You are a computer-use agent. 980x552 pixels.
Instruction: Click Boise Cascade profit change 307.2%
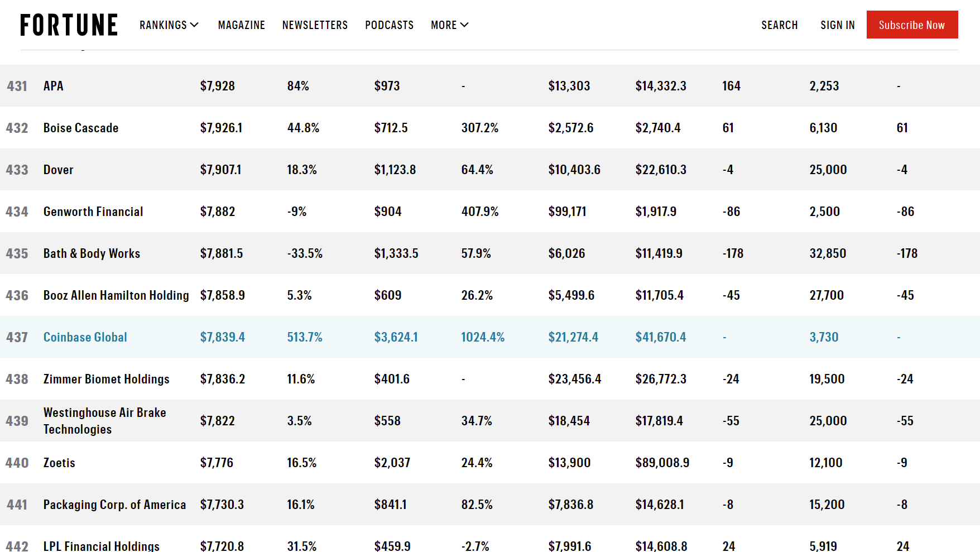click(x=480, y=128)
